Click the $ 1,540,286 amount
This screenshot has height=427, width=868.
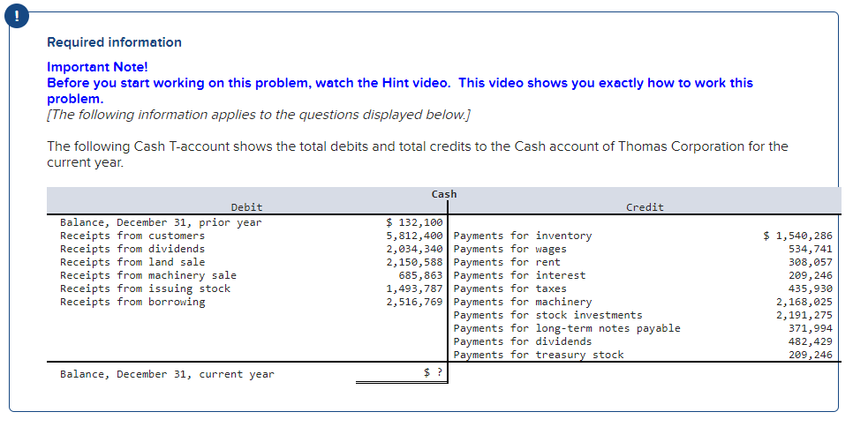(797, 236)
